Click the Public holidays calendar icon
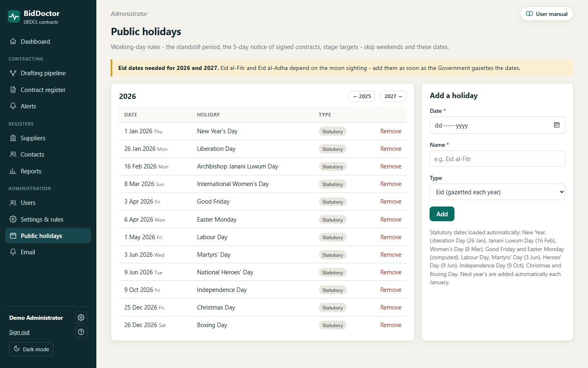588x368 pixels. pos(13,236)
